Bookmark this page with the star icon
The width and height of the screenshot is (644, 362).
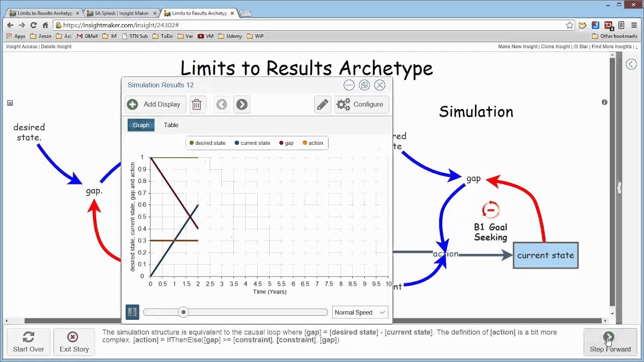pos(570,25)
